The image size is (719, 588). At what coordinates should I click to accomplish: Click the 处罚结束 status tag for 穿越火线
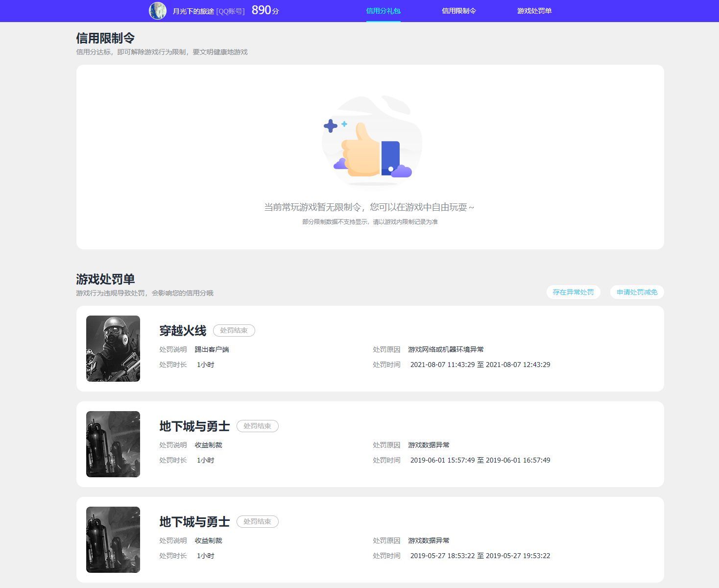click(234, 330)
